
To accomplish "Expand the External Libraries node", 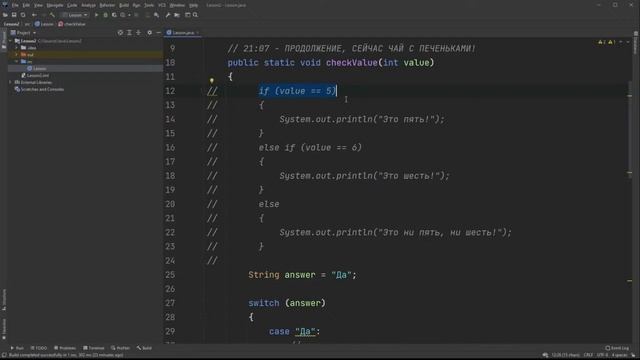I will tap(11, 82).
